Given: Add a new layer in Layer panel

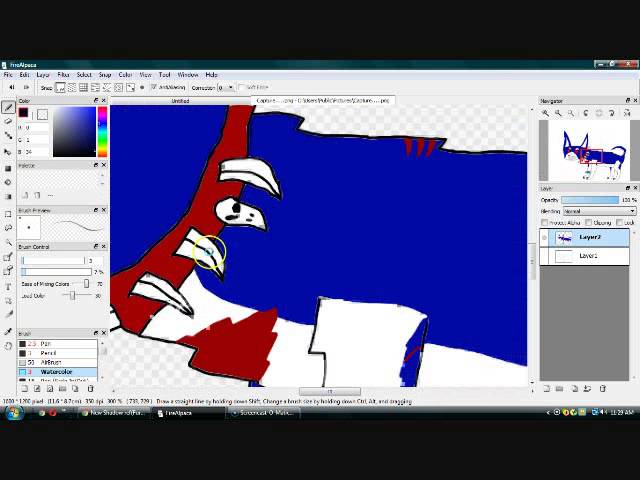Looking at the screenshot, I should 547,389.
